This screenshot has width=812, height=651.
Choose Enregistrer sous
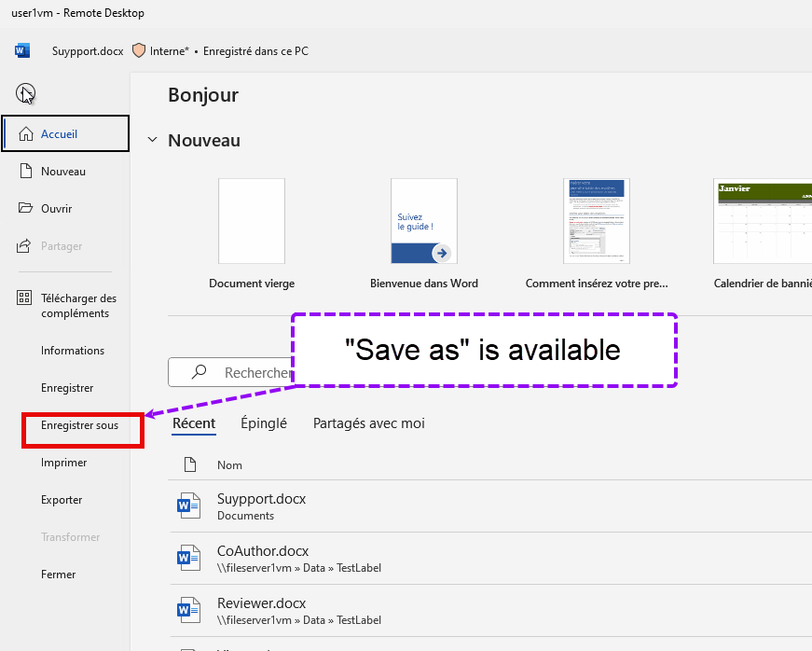(80, 425)
